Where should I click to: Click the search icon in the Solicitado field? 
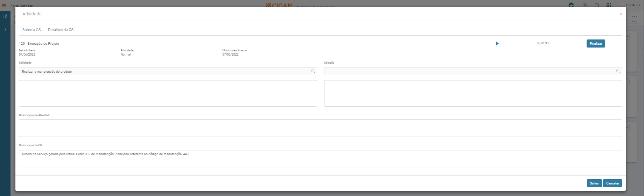(x=313, y=71)
